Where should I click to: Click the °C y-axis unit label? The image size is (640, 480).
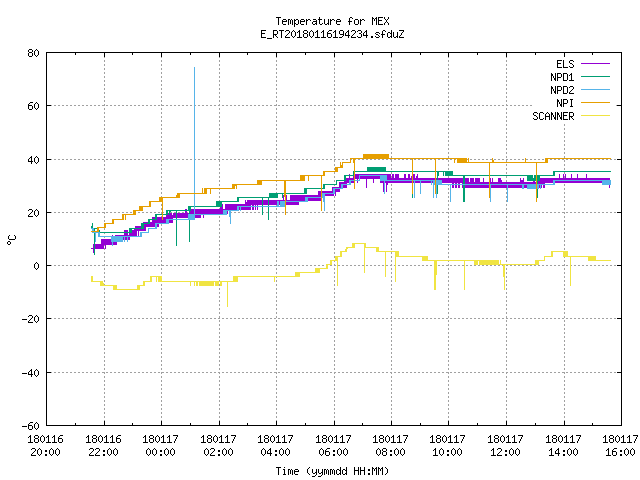11,240
